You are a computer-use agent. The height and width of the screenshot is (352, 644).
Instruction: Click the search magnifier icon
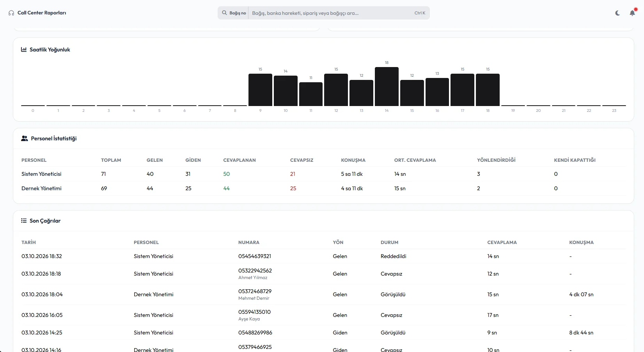pyautogui.click(x=224, y=13)
